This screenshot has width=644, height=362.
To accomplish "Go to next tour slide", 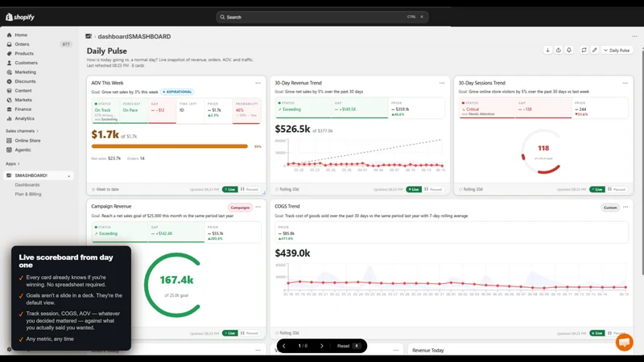I will click(x=321, y=346).
